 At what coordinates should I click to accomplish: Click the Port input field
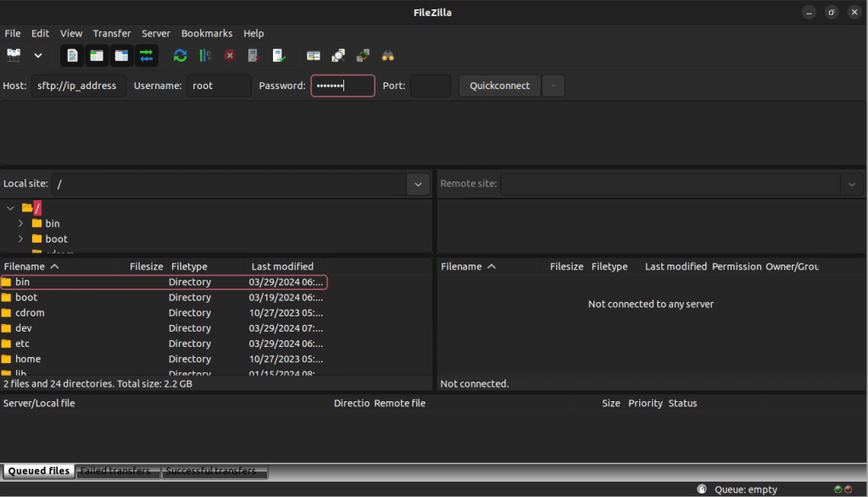point(430,86)
